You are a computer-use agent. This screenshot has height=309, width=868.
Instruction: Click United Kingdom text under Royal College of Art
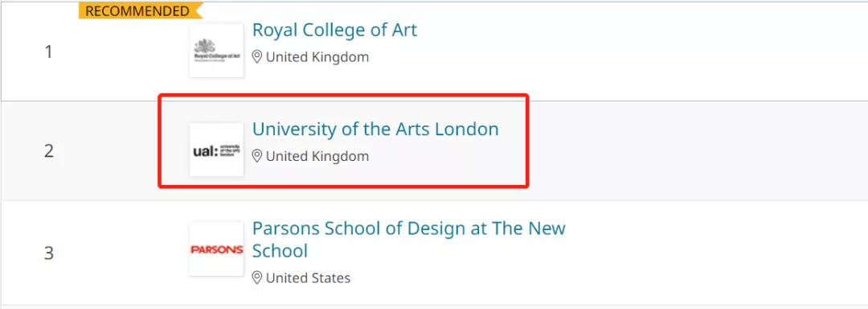[x=317, y=57]
